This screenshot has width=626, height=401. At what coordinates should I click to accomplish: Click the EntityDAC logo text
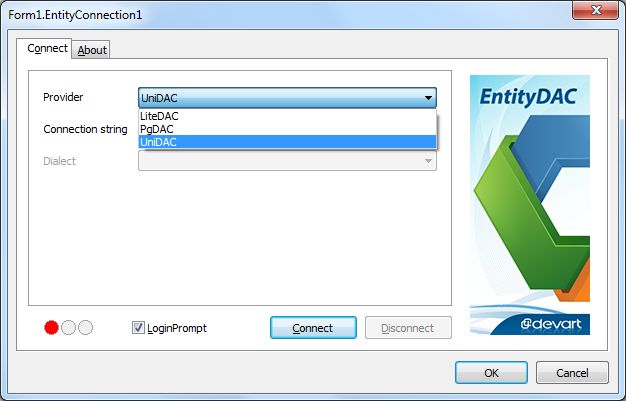tap(528, 97)
